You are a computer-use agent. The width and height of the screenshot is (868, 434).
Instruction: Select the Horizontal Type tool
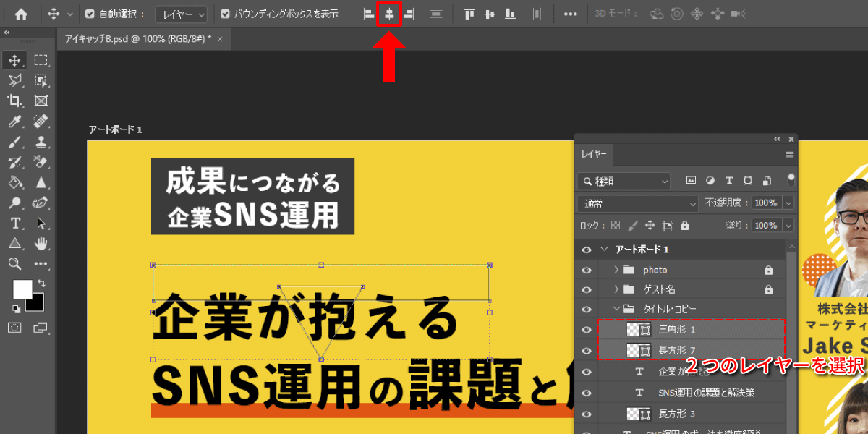(14, 223)
